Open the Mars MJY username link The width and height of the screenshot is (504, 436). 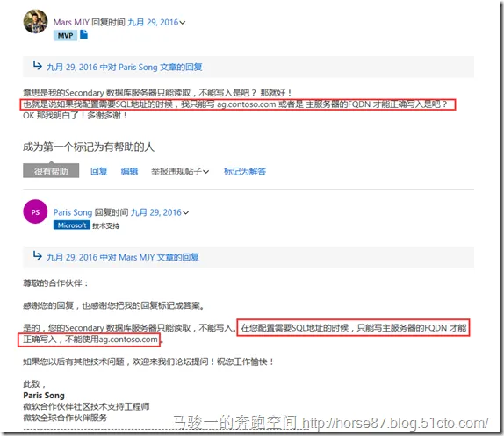coord(71,22)
